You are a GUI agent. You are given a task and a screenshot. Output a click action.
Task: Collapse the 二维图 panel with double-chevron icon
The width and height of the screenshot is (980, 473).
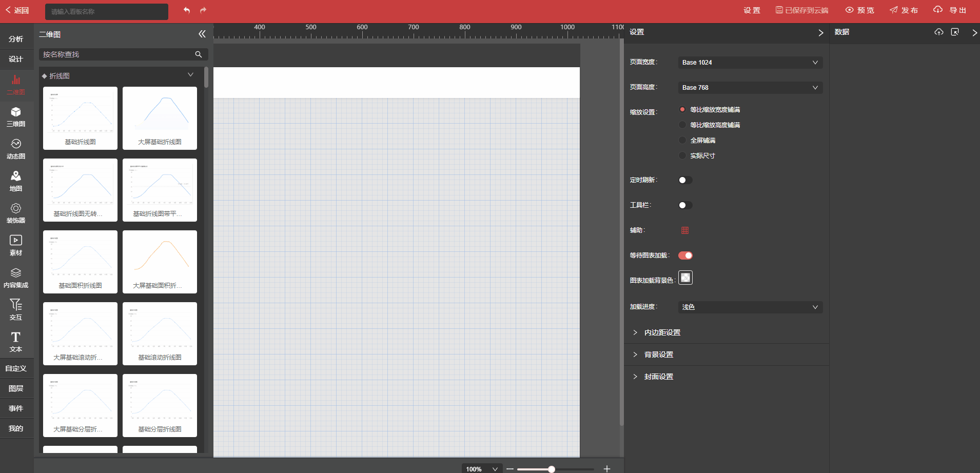coord(202,34)
